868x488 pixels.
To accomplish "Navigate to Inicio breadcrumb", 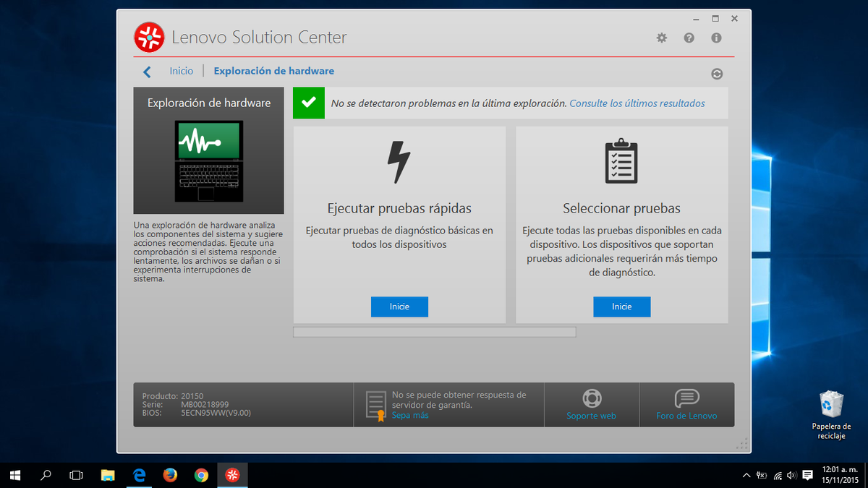I will pyautogui.click(x=181, y=71).
